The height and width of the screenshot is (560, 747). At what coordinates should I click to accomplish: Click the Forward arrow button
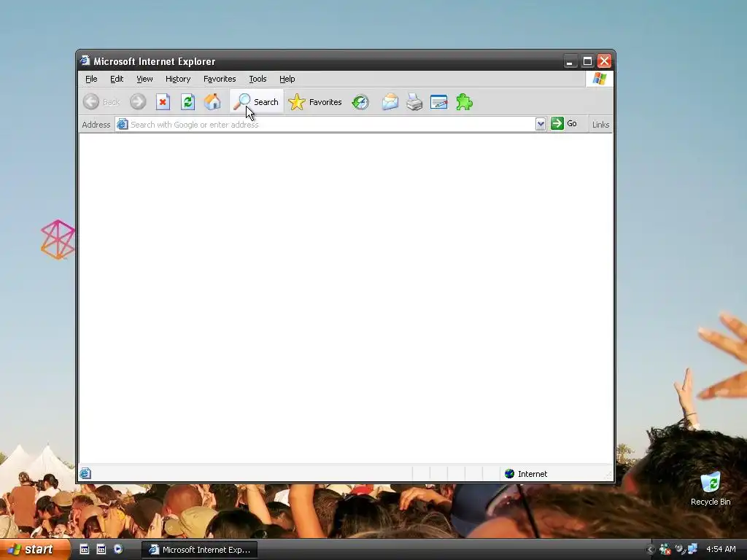click(x=138, y=102)
